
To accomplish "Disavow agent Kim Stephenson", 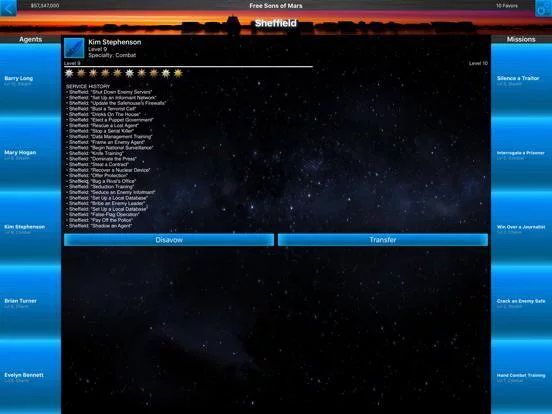I will [x=169, y=240].
